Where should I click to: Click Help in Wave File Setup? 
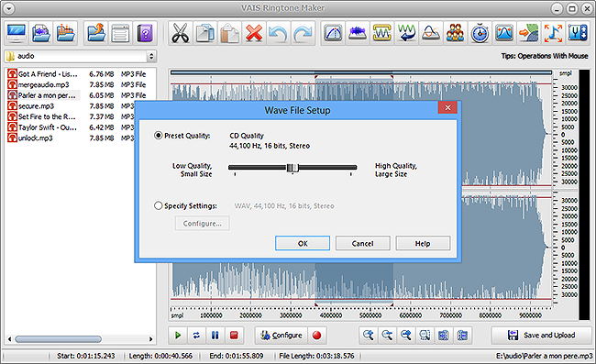[423, 243]
